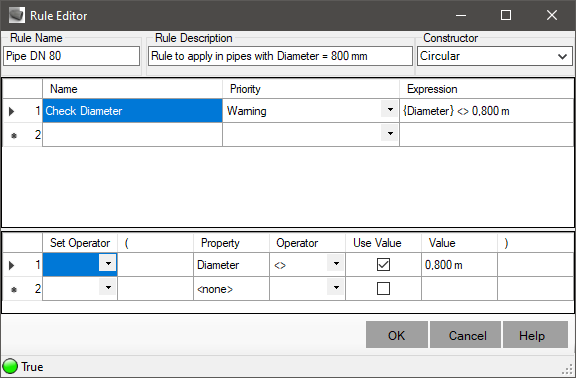576x378 pixels.
Task: Click OK to confirm the rule
Action: click(397, 335)
